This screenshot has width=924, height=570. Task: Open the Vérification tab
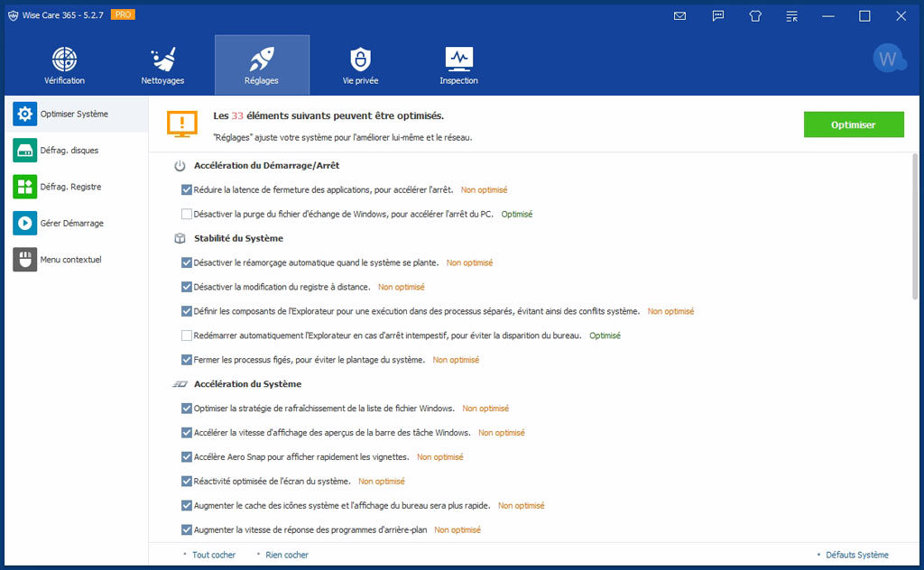pyautogui.click(x=64, y=65)
